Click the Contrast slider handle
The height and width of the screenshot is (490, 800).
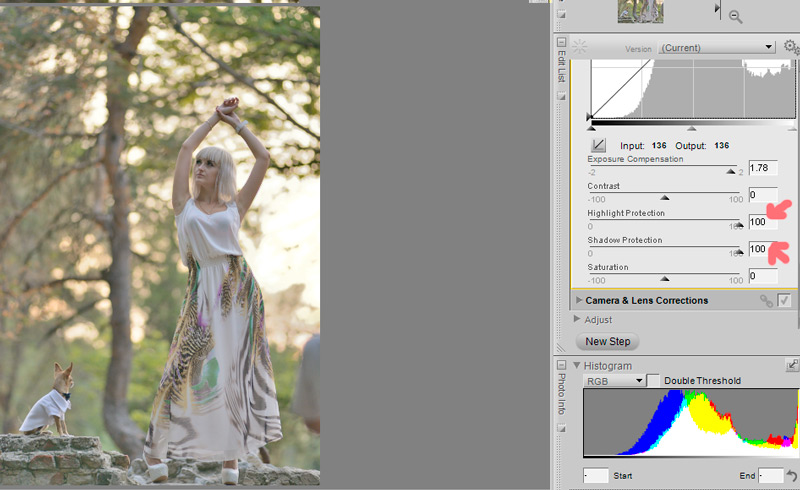point(664,198)
